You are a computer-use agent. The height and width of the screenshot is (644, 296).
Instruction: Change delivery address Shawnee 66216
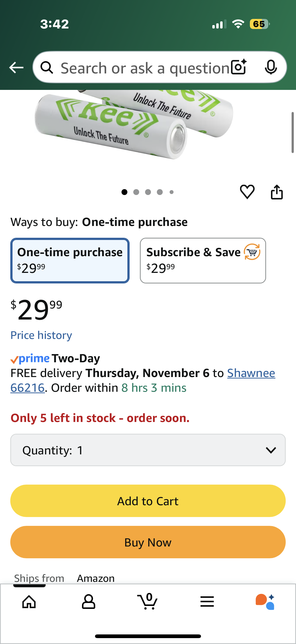[251, 373]
